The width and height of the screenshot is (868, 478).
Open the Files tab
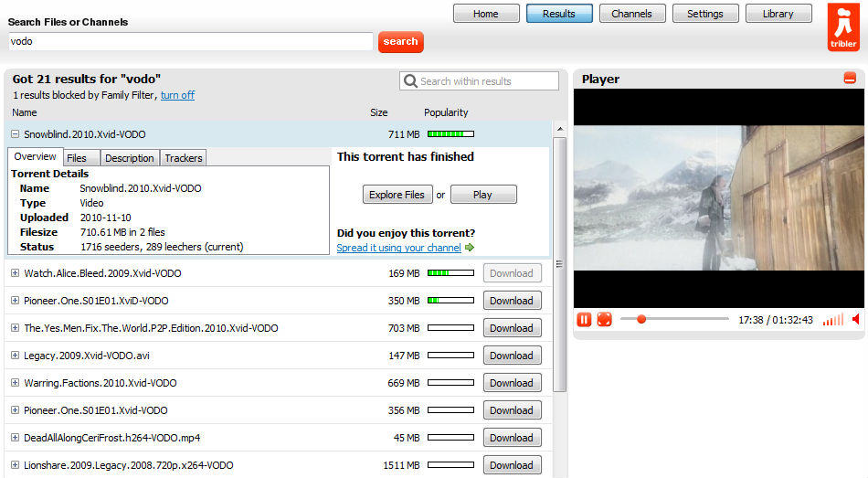coord(77,158)
